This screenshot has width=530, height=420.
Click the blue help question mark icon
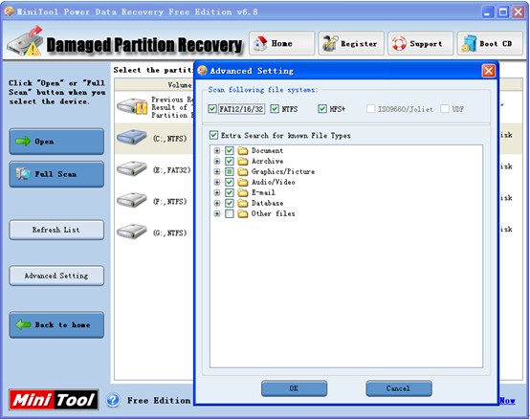113,400
